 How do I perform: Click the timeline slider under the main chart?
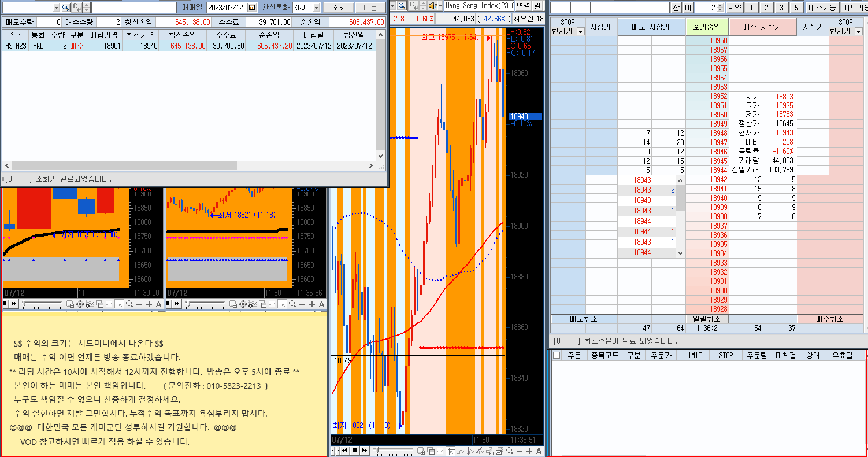tap(392, 450)
